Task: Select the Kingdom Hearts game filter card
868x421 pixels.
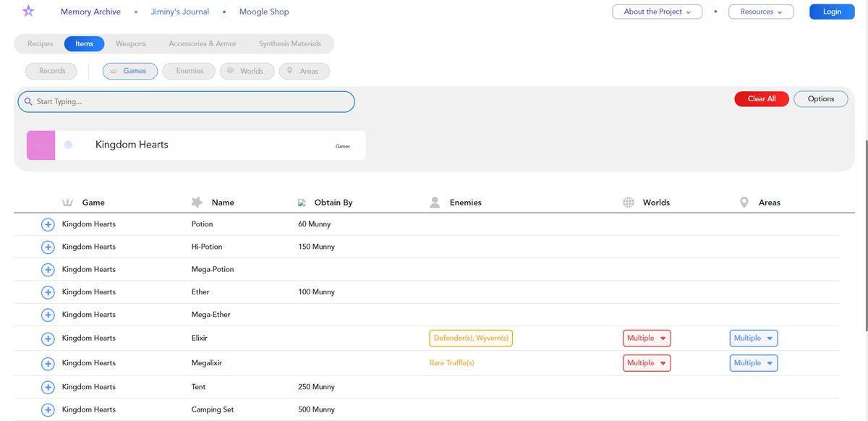Action: 196,145
